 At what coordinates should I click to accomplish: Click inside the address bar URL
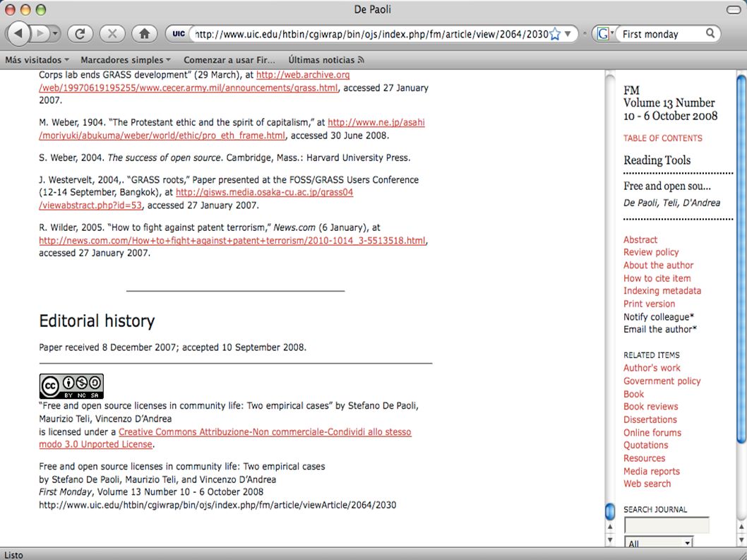click(x=371, y=34)
